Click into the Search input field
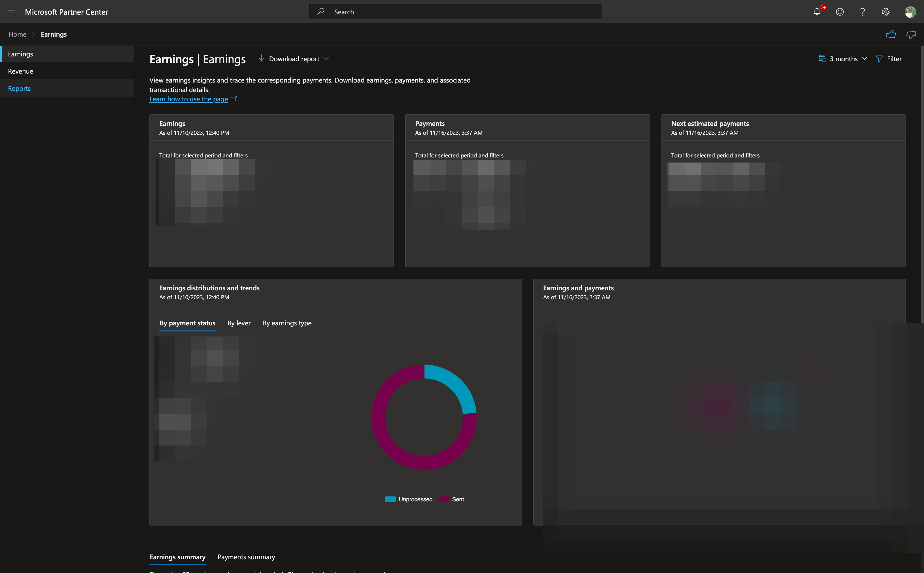Viewport: 924px width, 573px height. click(455, 11)
